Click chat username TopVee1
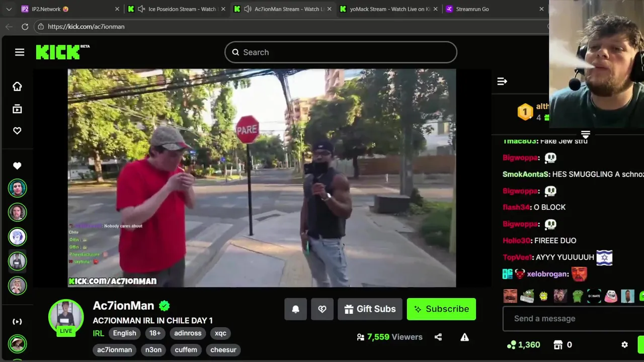This screenshot has height=362, width=644. (x=517, y=257)
